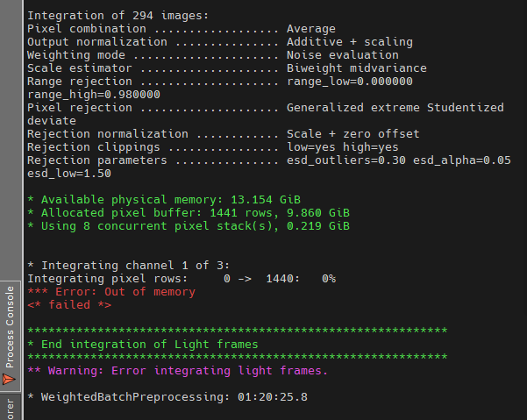
Task: Click the magenta 'Error integrating light frames' warning
Action: click(x=177, y=371)
